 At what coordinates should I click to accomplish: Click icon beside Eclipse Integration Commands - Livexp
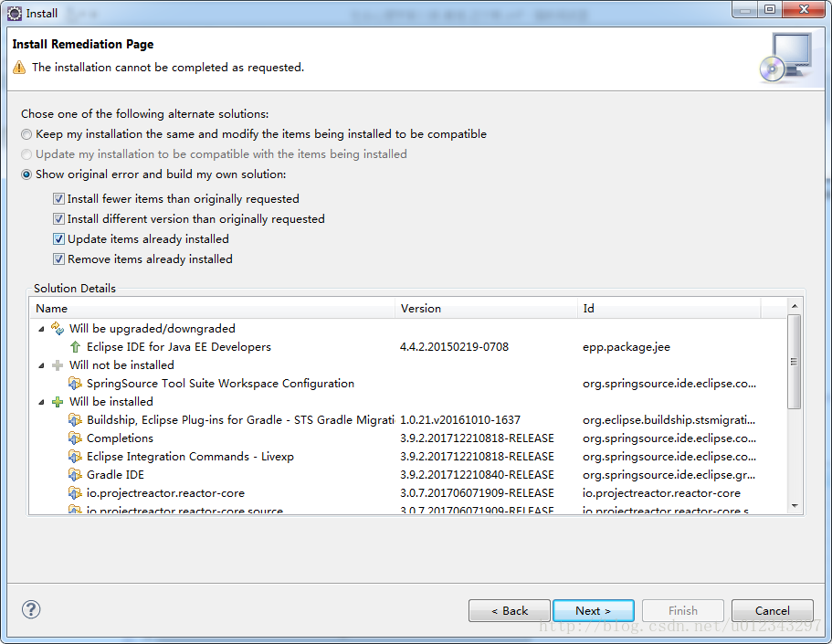(x=75, y=457)
